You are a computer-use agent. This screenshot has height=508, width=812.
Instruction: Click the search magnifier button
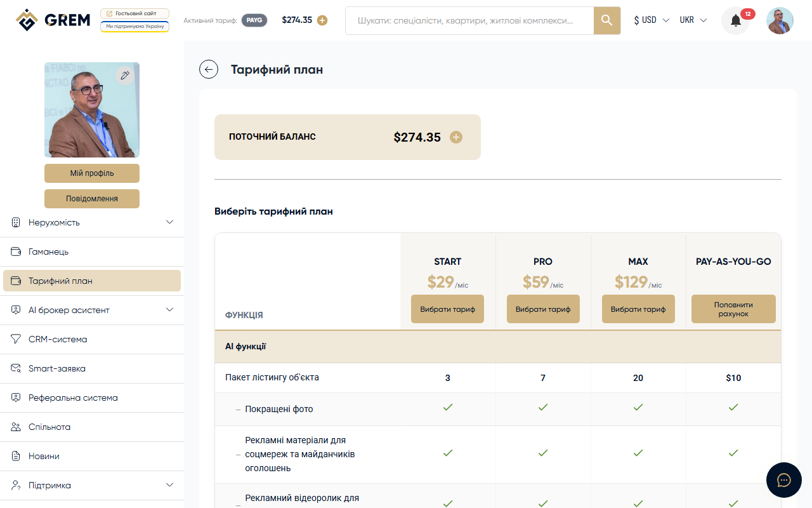click(x=606, y=21)
